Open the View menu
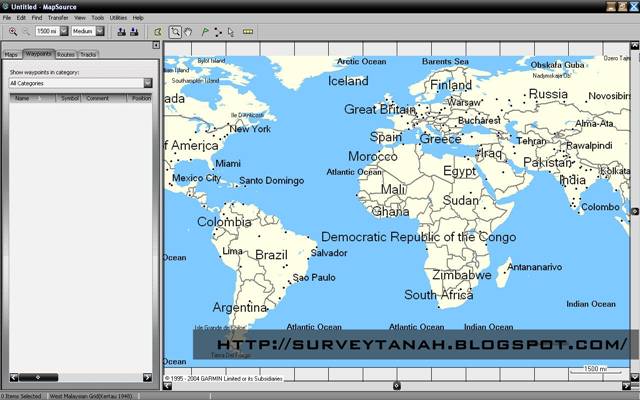This screenshot has height=400, width=640. coord(80,18)
